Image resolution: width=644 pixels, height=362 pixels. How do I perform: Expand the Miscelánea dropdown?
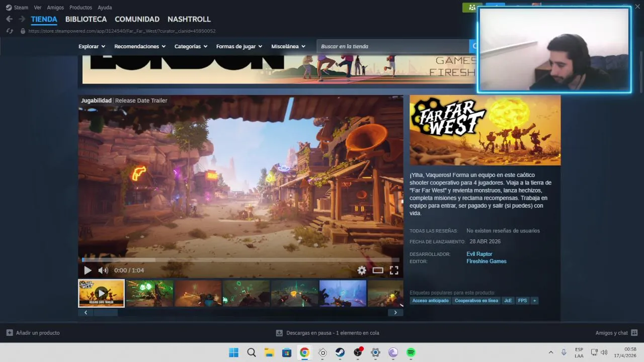tap(288, 46)
